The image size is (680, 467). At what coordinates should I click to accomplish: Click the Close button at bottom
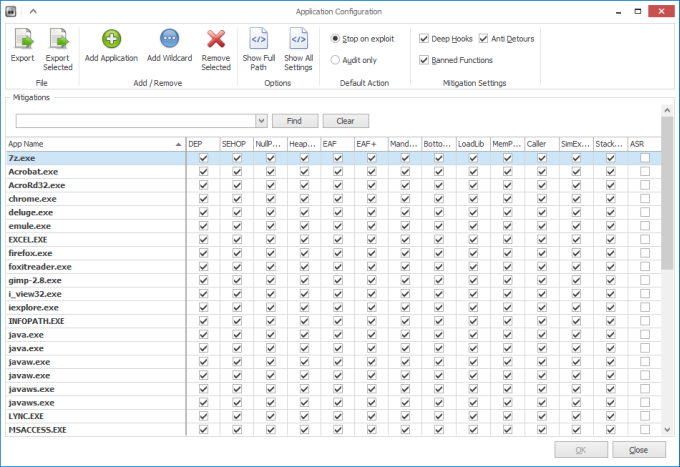[638, 450]
